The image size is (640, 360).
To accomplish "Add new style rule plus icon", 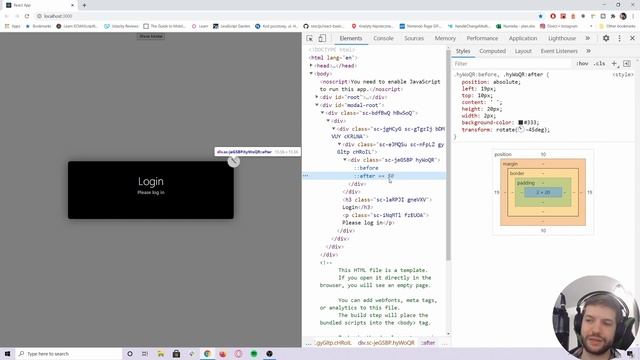I will pos(614,64).
